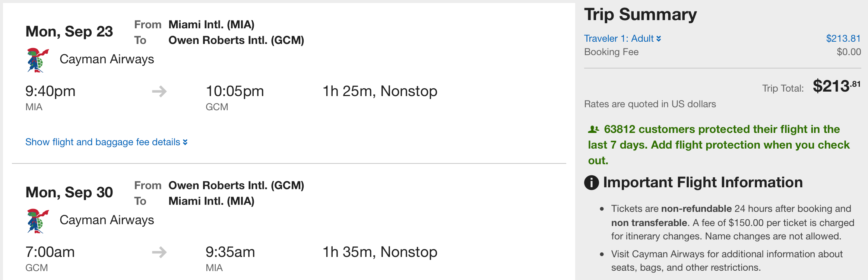The width and height of the screenshot is (868, 280).
Task: Click the Mon, Sep 23 departure date heading
Action: 69,32
